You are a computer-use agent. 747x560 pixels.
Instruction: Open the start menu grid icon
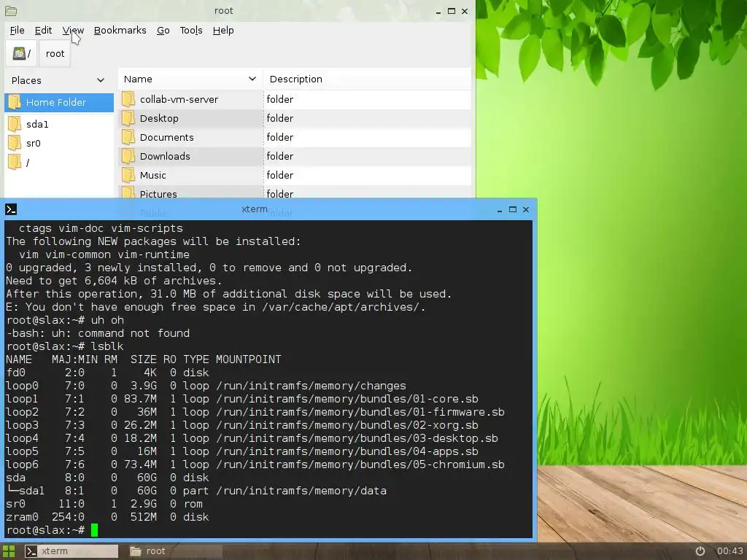[9, 551]
